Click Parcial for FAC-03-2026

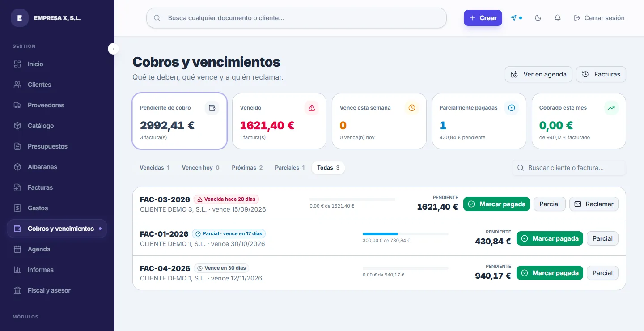click(x=550, y=204)
